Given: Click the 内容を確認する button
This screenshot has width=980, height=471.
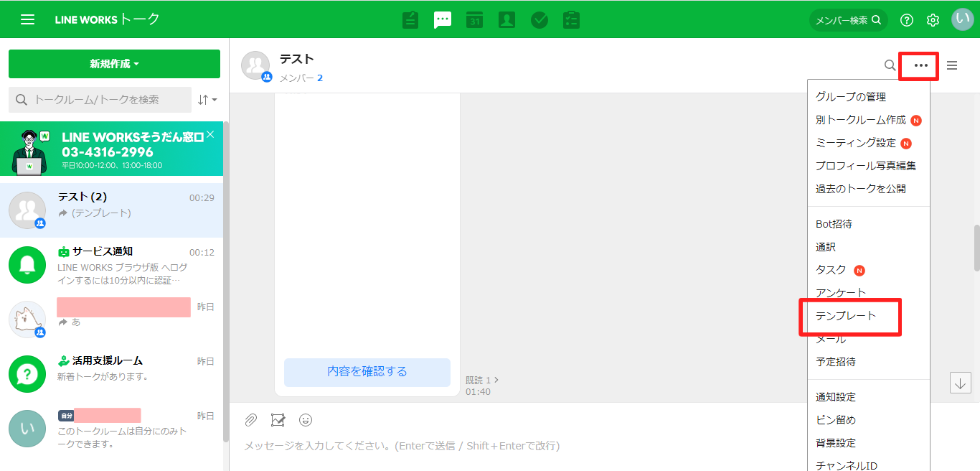Looking at the screenshot, I should [367, 372].
